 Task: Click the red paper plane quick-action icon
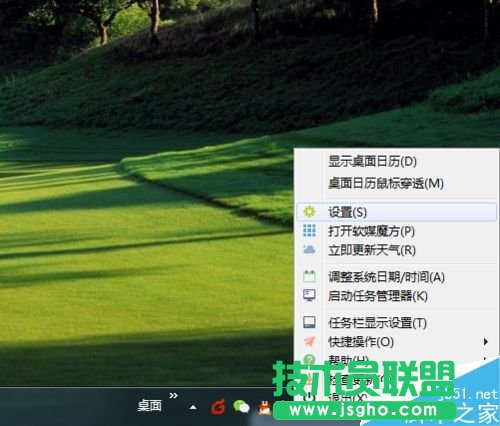(x=309, y=341)
